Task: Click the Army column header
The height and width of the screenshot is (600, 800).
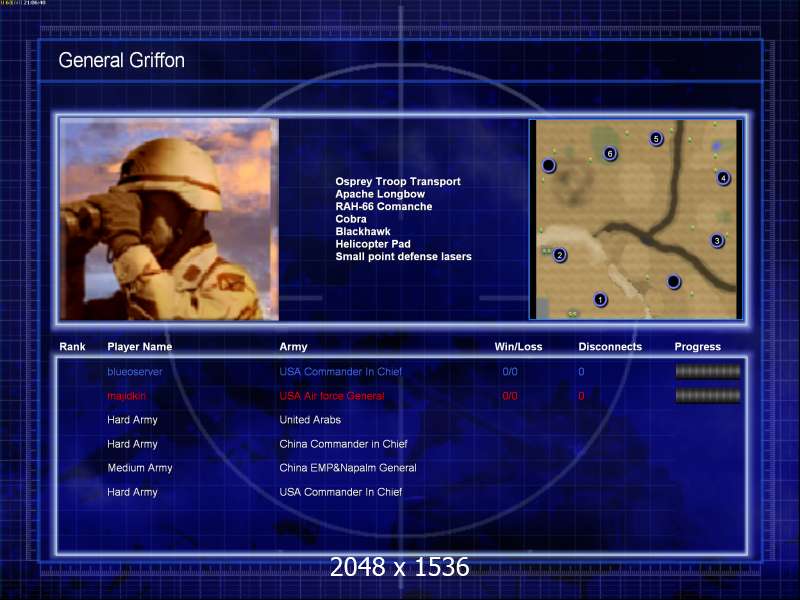Action: (x=293, y=347)
